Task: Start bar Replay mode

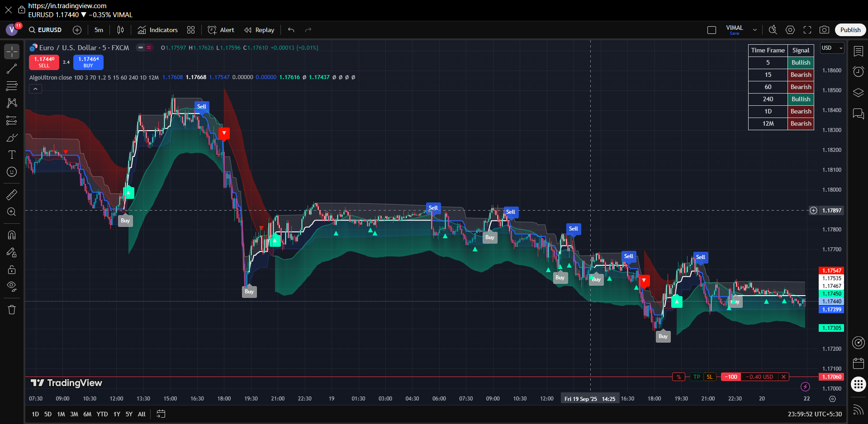Action: pyautogui.click(x=259, y=30)
